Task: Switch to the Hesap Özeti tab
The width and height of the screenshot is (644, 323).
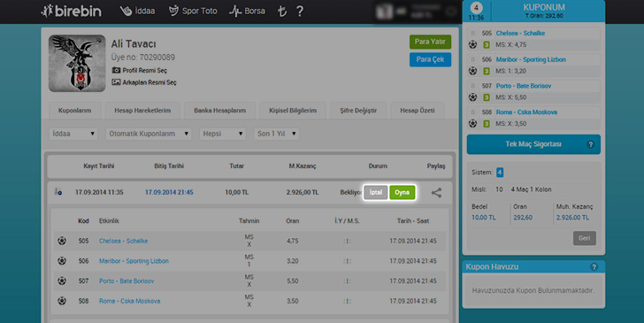Action: click(418, 111)
